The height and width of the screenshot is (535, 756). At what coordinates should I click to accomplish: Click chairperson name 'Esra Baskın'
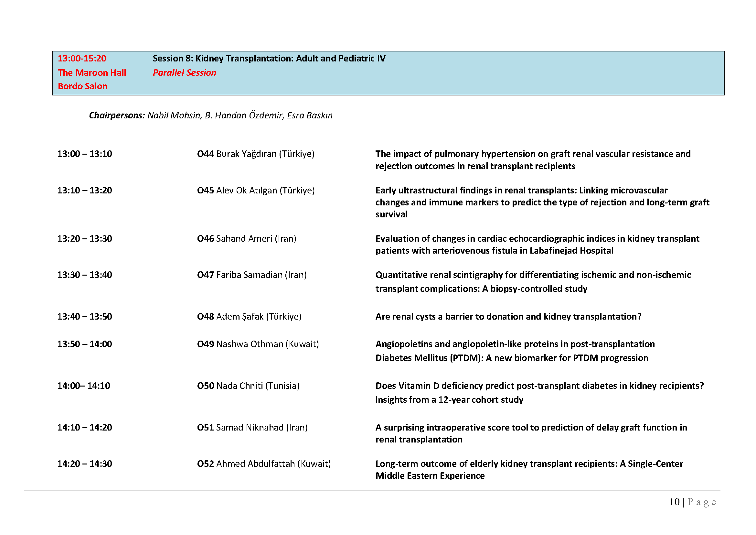[310, 115]
